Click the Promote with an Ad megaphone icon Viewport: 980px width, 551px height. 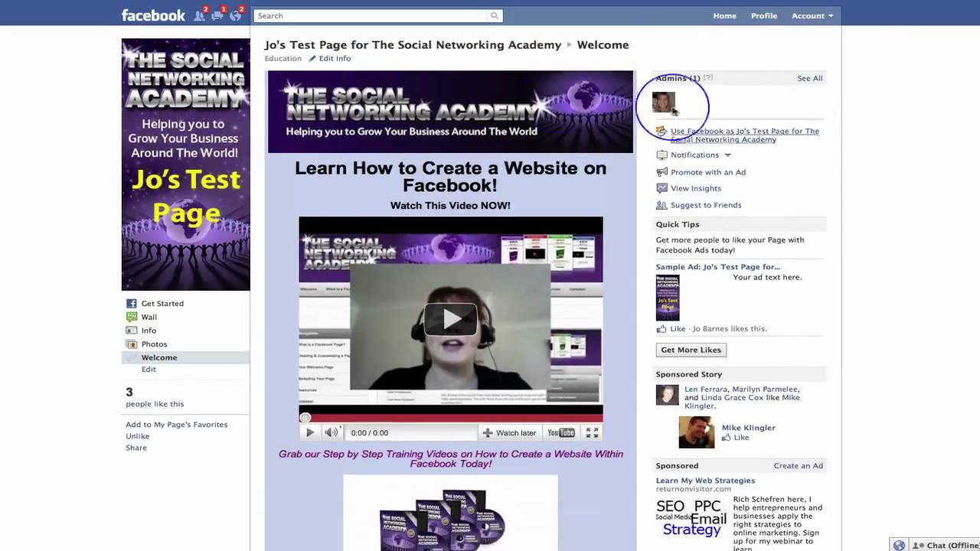click(x=661, y=172)
